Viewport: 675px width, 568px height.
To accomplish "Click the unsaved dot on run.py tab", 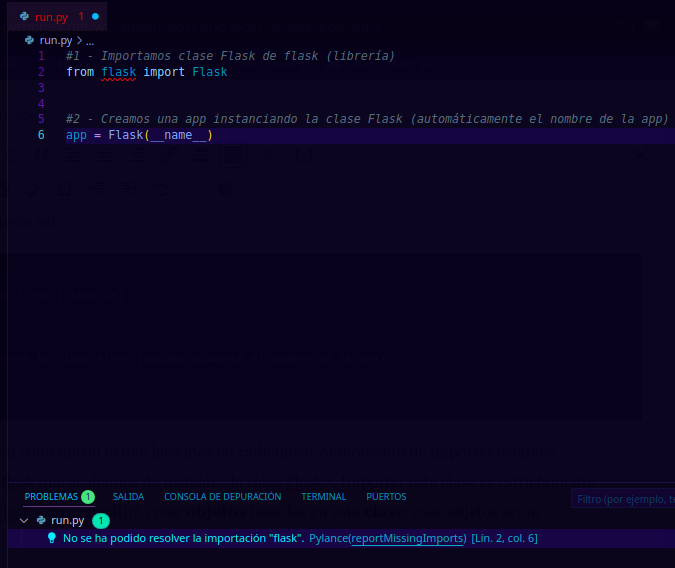I will click(96, 17).
